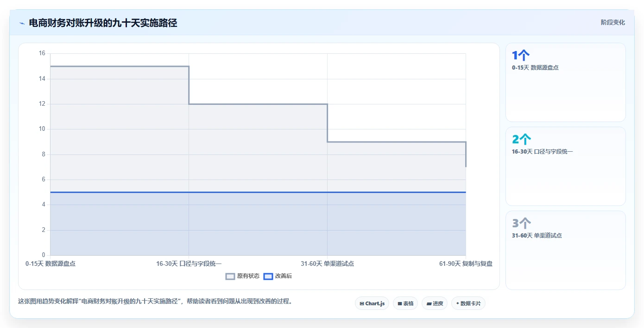Click the 进度 tag icon
Screen dimensions: 644x328
429,303
